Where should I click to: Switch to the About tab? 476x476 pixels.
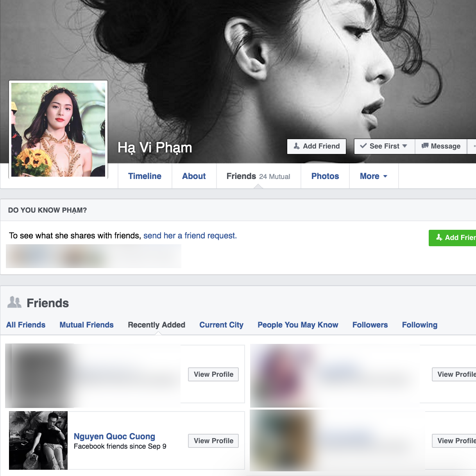[194, 176]
